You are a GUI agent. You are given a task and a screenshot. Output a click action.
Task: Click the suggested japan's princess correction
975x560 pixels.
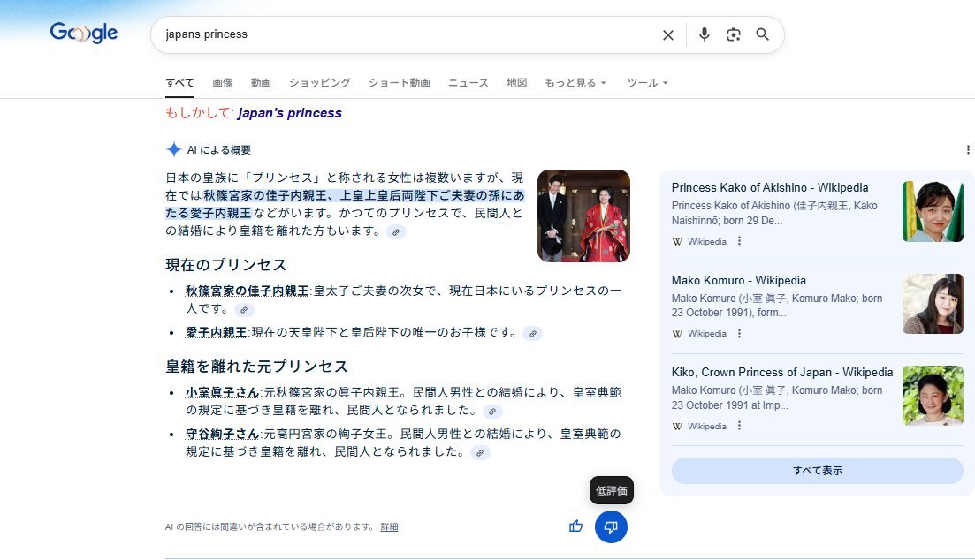[x=289, y=113]
